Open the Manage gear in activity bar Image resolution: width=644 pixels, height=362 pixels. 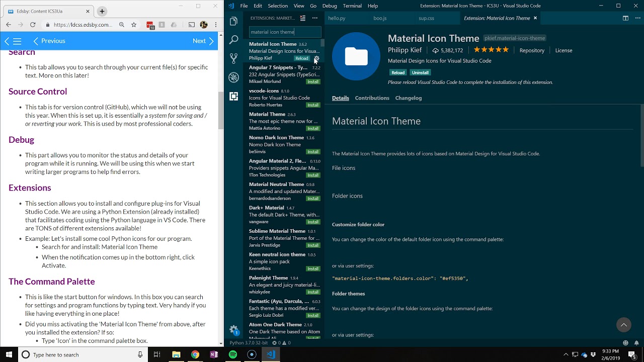click(233, 330)
